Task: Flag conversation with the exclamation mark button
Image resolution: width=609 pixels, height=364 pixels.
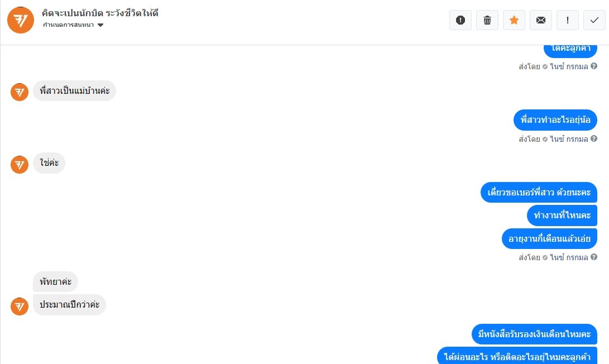Action: coord(568,20)
